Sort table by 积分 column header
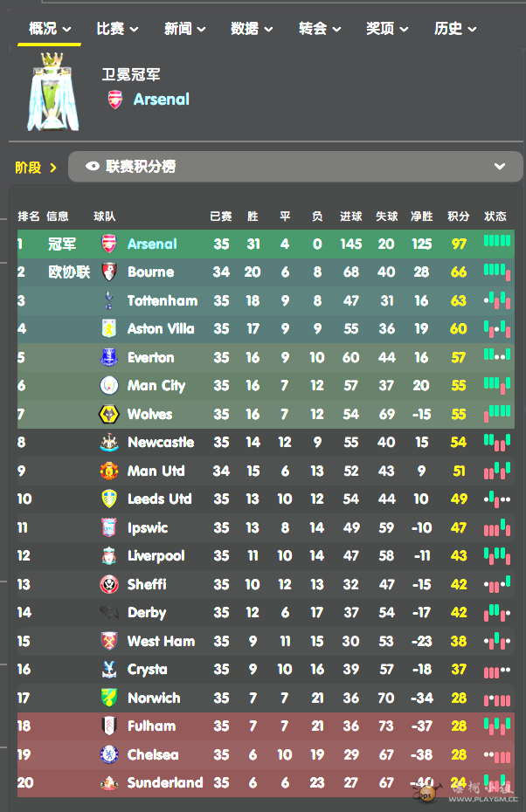This screenshot has height=812, width=526. tap(458, 217)
